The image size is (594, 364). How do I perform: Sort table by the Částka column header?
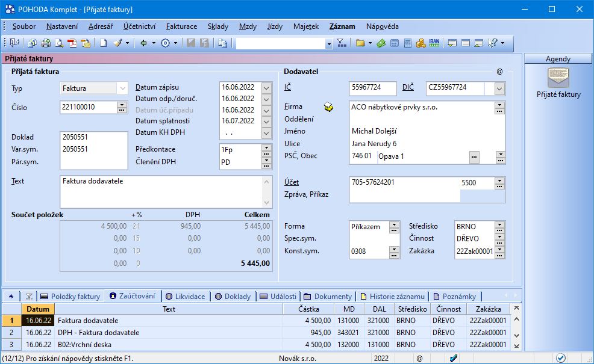click(x=308, y=309)
